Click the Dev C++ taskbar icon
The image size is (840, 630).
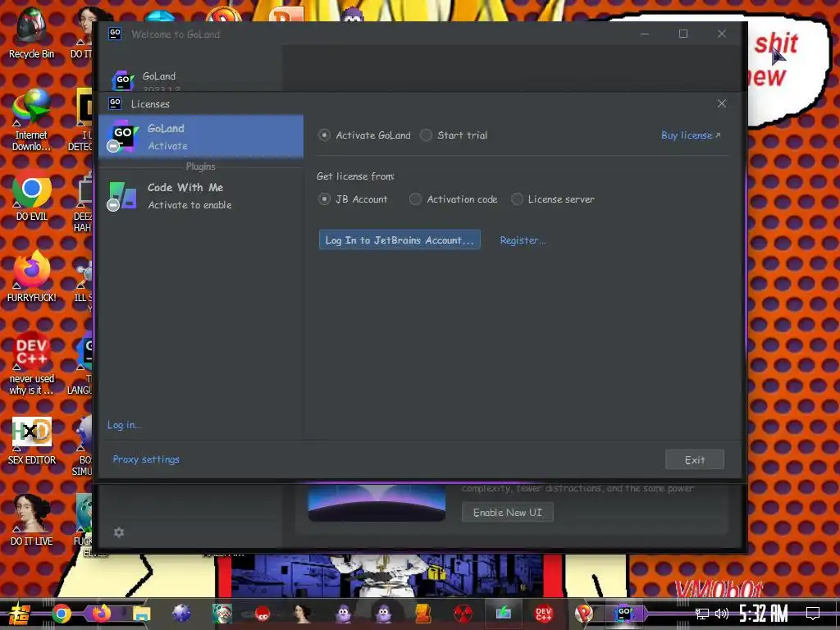point(543,614)
